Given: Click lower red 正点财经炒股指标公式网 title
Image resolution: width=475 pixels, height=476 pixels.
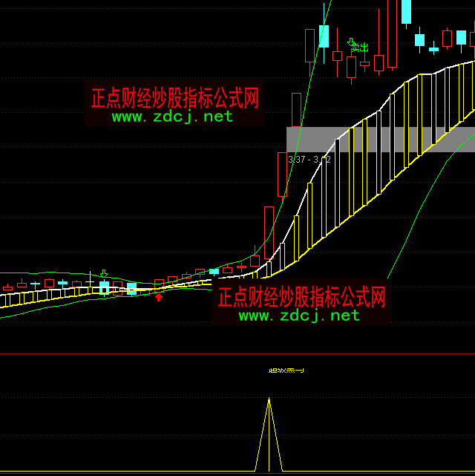Looking at the screenshot, I should coord(302,297).
